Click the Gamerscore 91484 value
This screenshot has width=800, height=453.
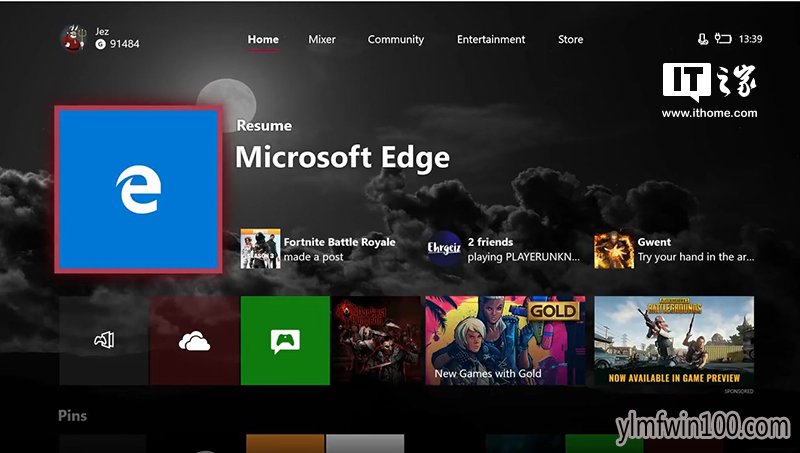[x=124, y=44]
